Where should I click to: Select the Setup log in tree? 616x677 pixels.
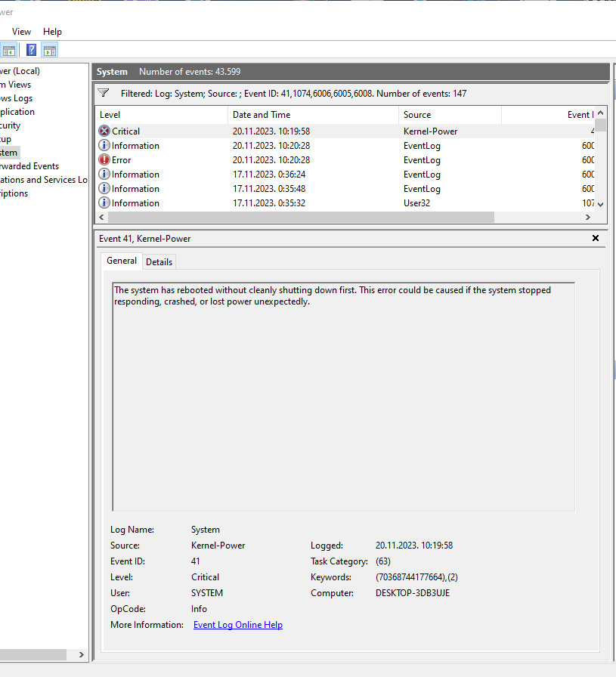[5, 139]
